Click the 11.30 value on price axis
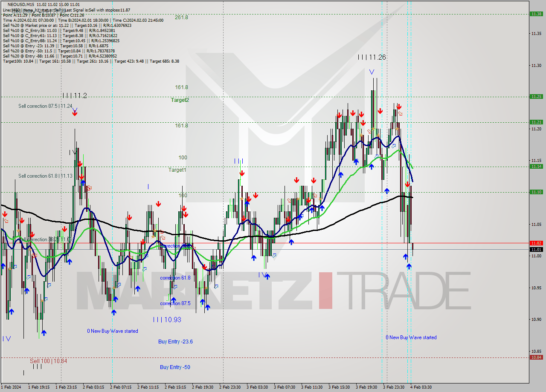546x392 pixels. click(x=536, y=65)
